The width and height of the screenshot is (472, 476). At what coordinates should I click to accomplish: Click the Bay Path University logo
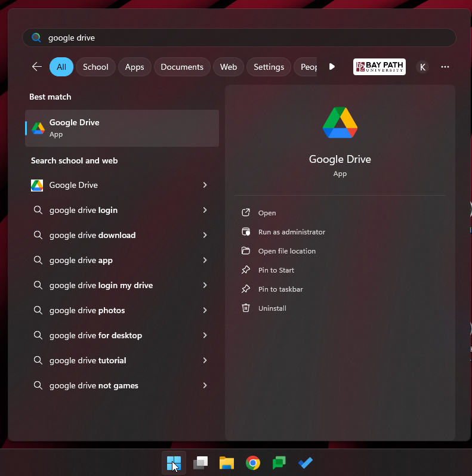(379, 67)
